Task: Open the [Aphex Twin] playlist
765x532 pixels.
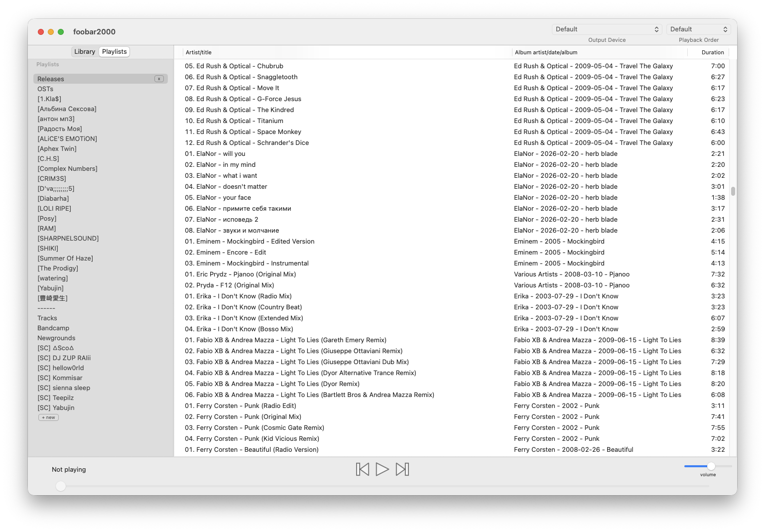Action: click(x=100, y=148)
